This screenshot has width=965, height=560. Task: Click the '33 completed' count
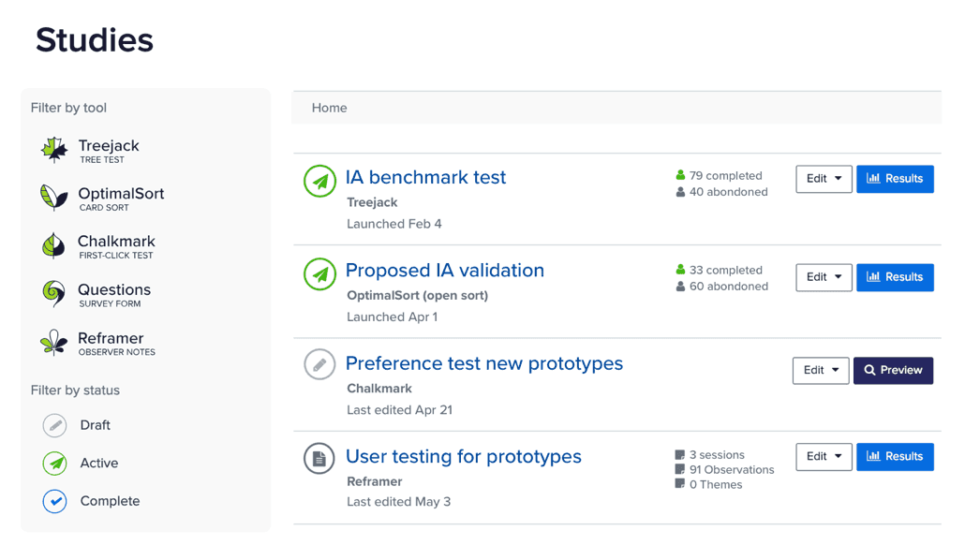click(x=725, y=270)
